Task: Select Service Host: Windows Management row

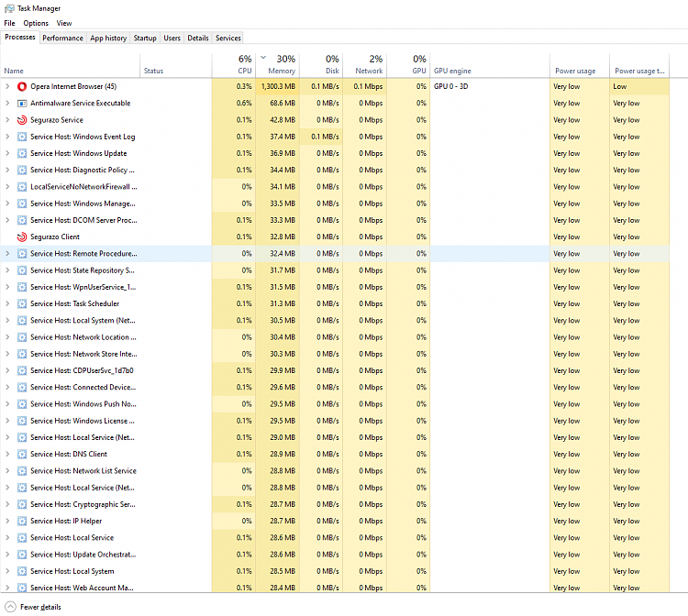Action: coord(335,203)
